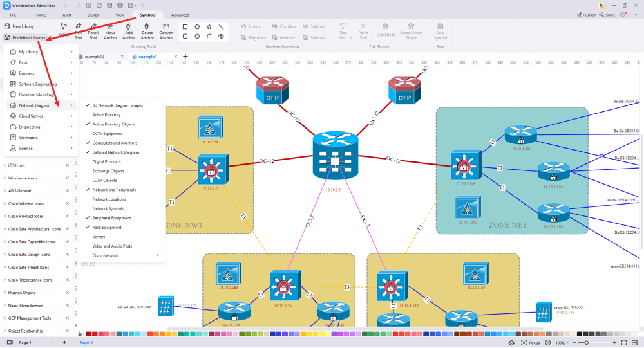Pick the first red palette swatch

[x=89, y=334]
